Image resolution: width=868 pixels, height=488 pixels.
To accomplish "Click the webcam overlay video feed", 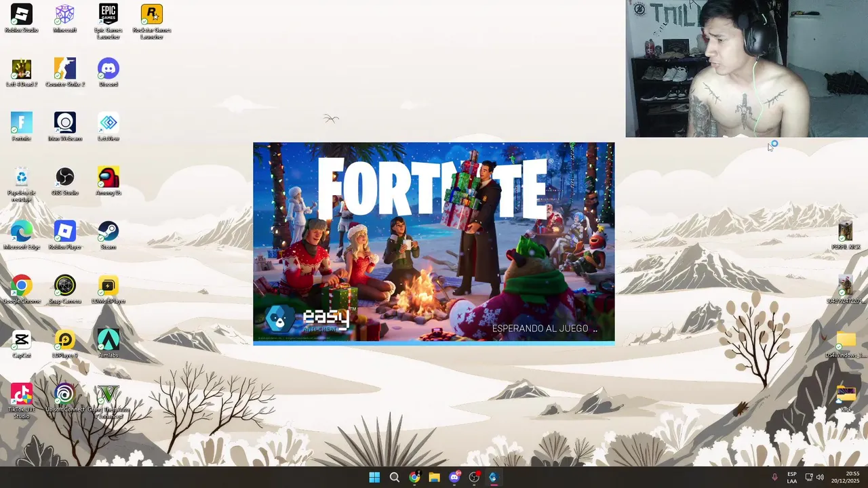I will pos(747,68).
